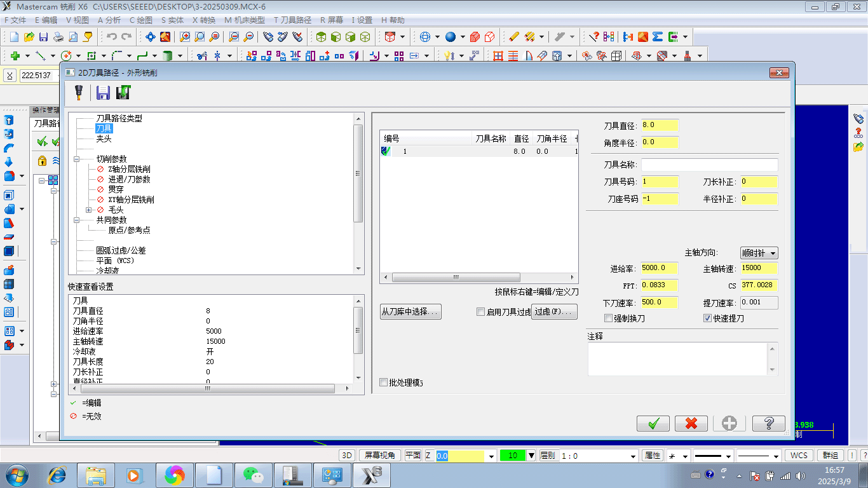Click the green plus create point icon
Screen dimensions: 868x488
[15, 56]
